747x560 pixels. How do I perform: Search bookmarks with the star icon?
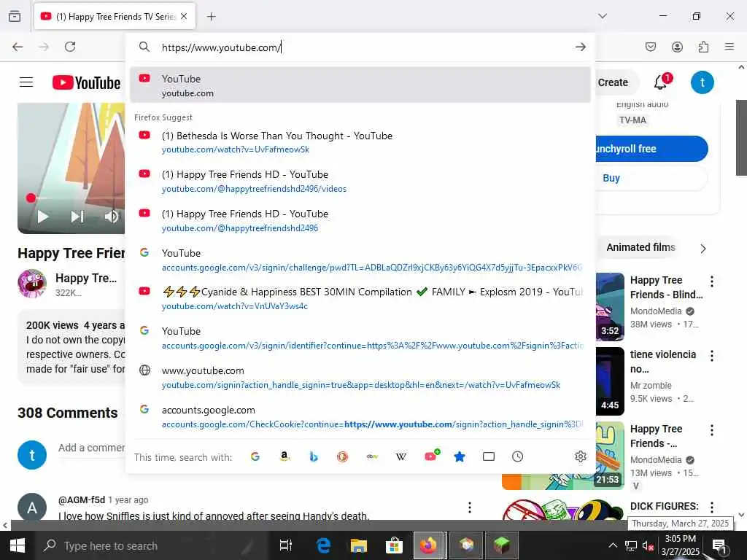(460, 456)
